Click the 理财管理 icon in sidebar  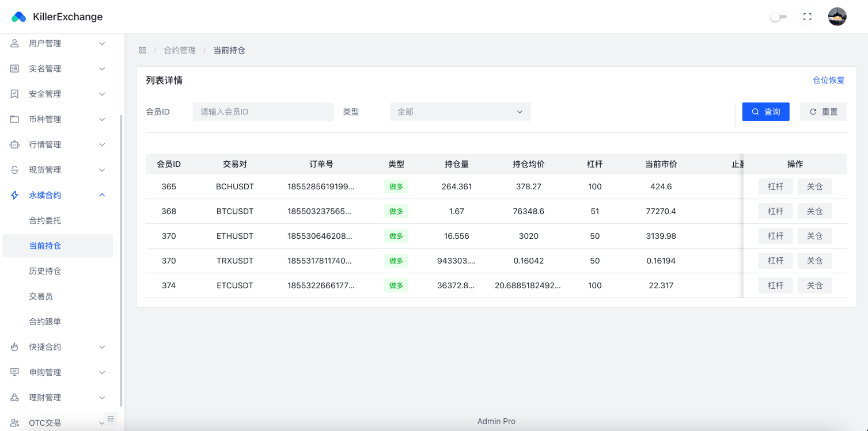(14, 398)
